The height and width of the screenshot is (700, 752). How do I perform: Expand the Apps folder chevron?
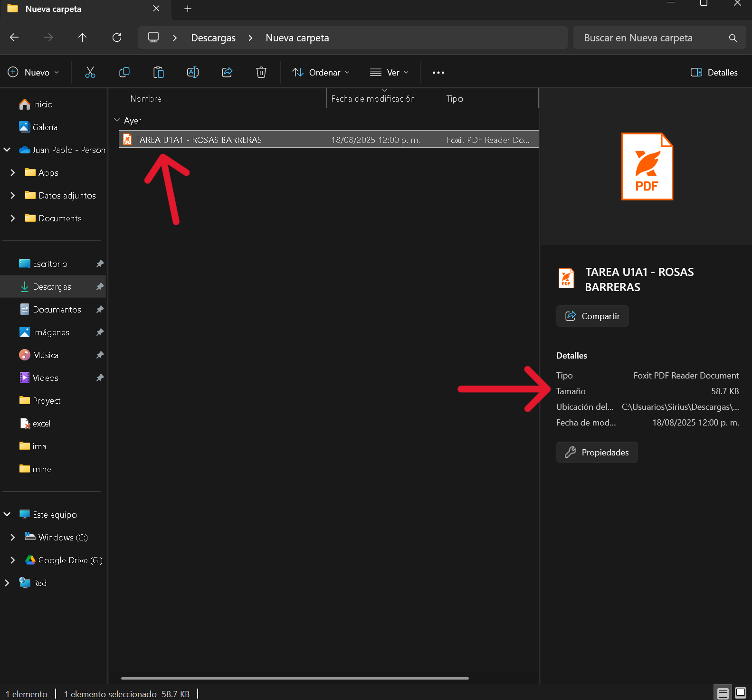point(13,173)
